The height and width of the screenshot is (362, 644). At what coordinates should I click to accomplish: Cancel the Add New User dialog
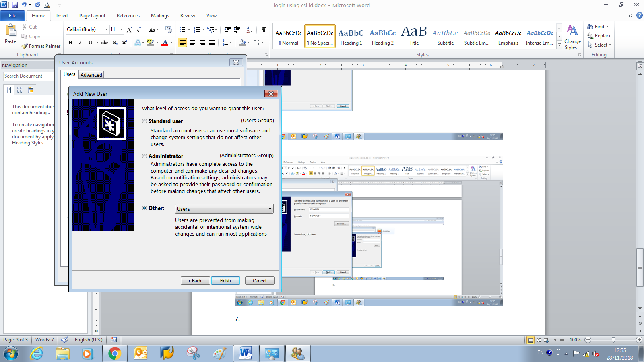click(x=260, y=281)
